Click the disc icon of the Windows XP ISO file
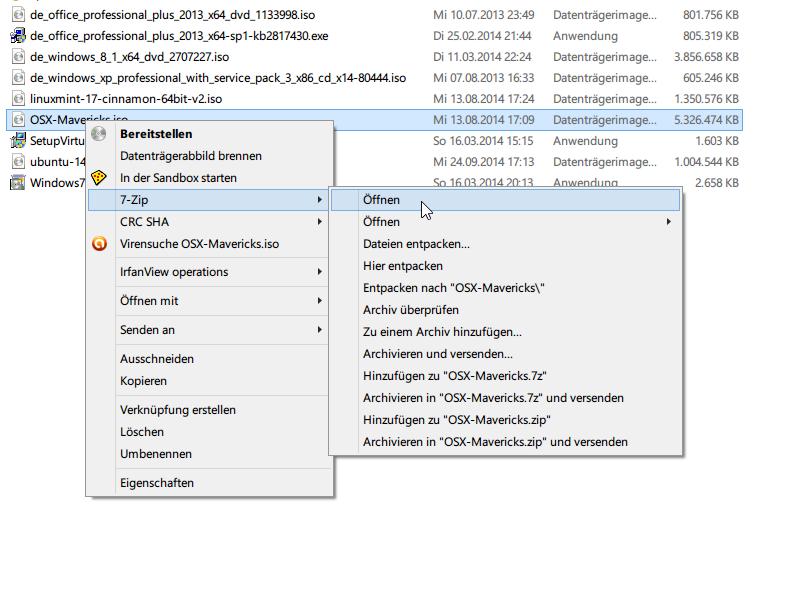The width and height of the screenshot is (800, 600). click(18, 78)
